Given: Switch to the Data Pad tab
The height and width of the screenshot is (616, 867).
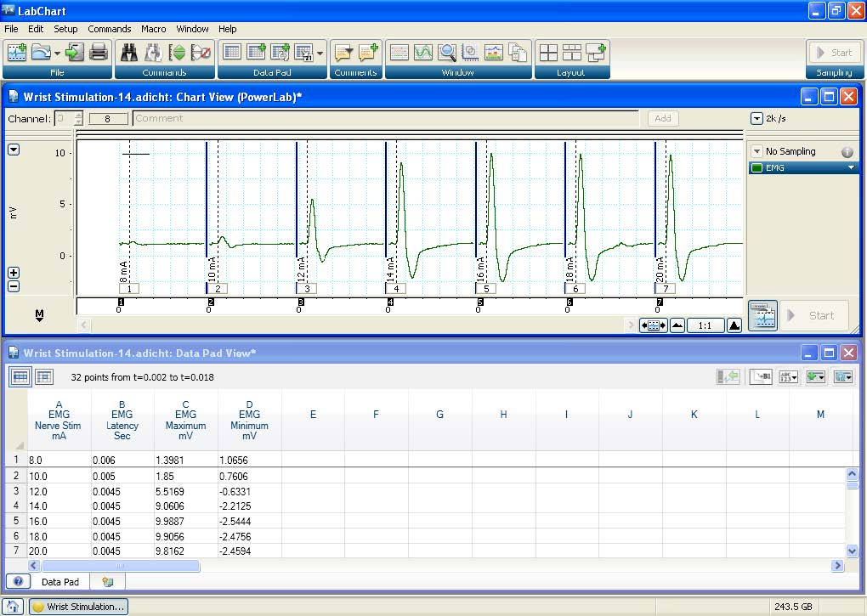Looking at the screenshot, I should [x=59, y=581].
